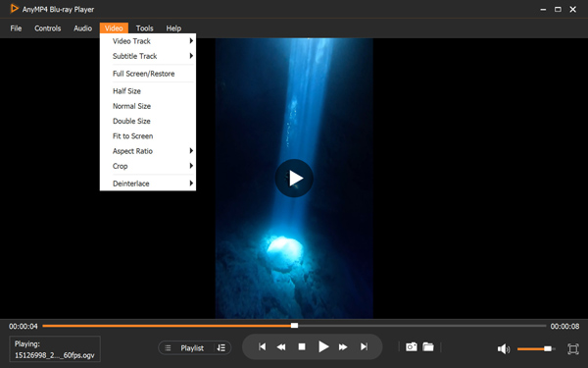The image size is (588, 368).
Task: Expand the Subtitle Track submenu
Action: [x=148, y=56]
